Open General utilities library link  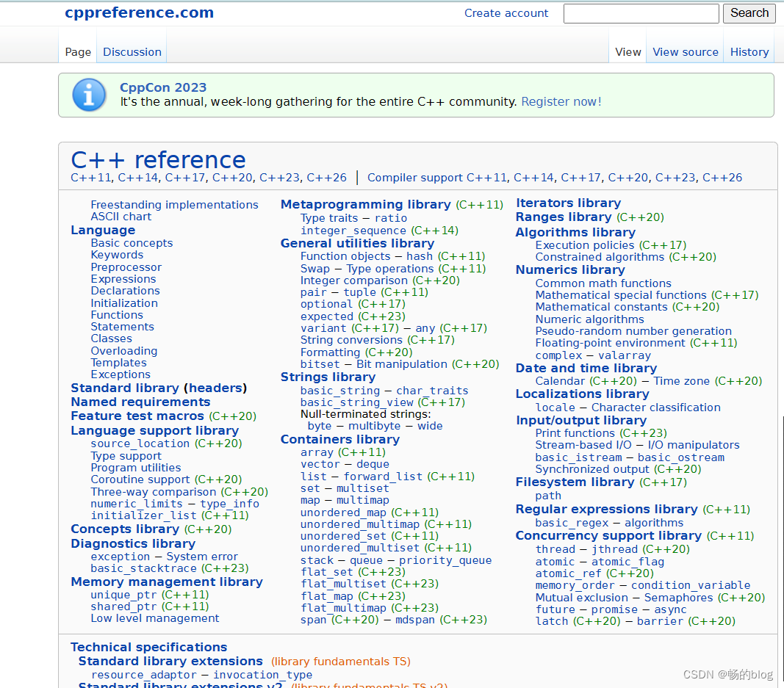tap(357, 243)
